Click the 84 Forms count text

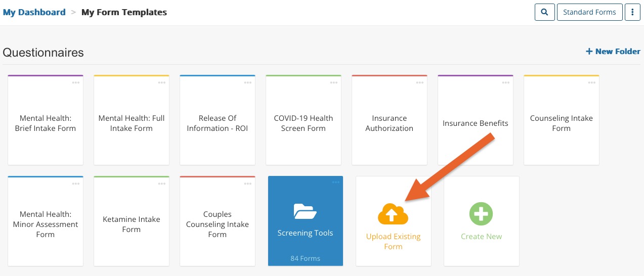(305, 258)
